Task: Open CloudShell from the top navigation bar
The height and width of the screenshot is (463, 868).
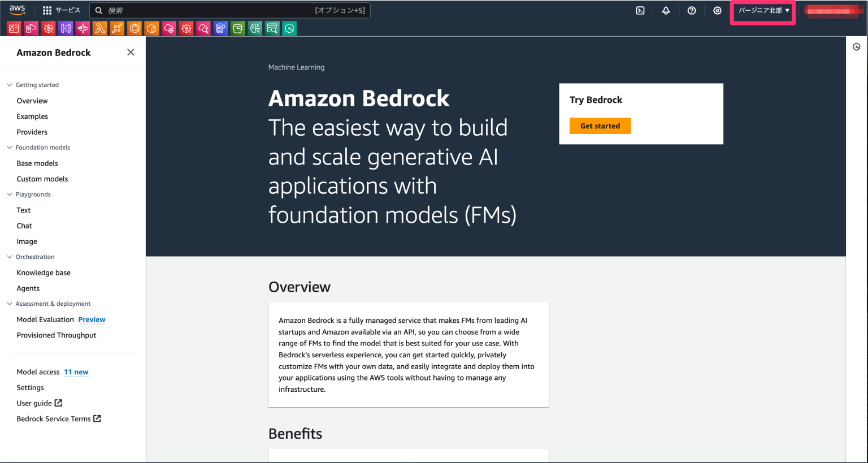Action: pyautogui.click(x=640, y=10)
